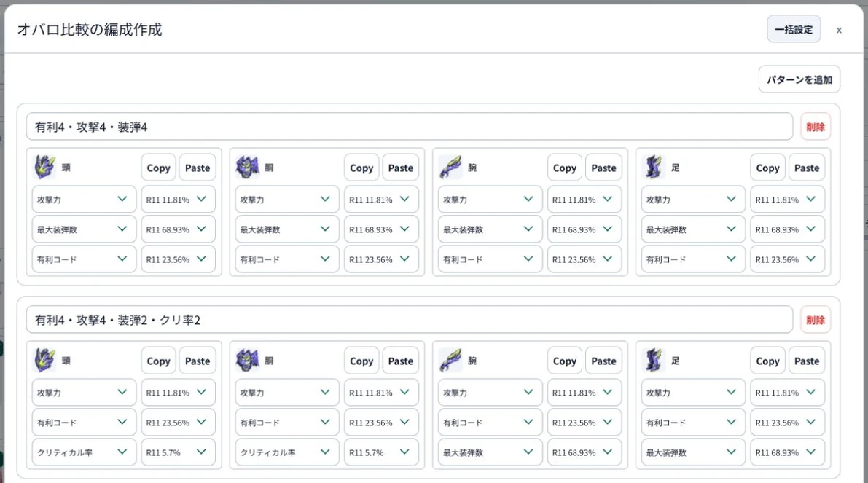This screenshot has height=483, width=868.
Task: Copy the 胴 settings in クリ率2 pattern
Action: (361, 361)
